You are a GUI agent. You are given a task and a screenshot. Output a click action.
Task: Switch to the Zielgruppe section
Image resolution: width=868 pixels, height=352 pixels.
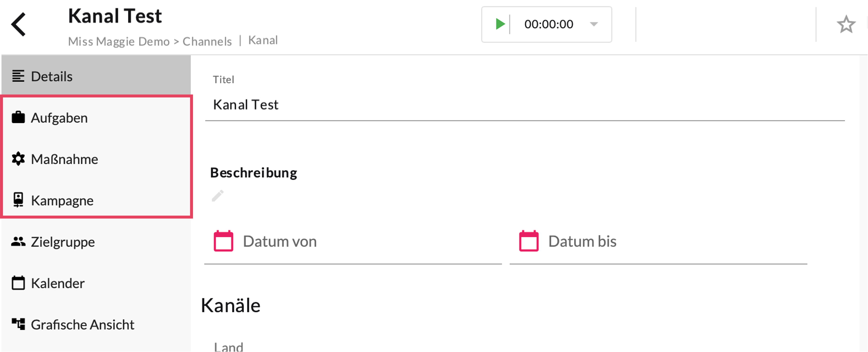point(63,242)
